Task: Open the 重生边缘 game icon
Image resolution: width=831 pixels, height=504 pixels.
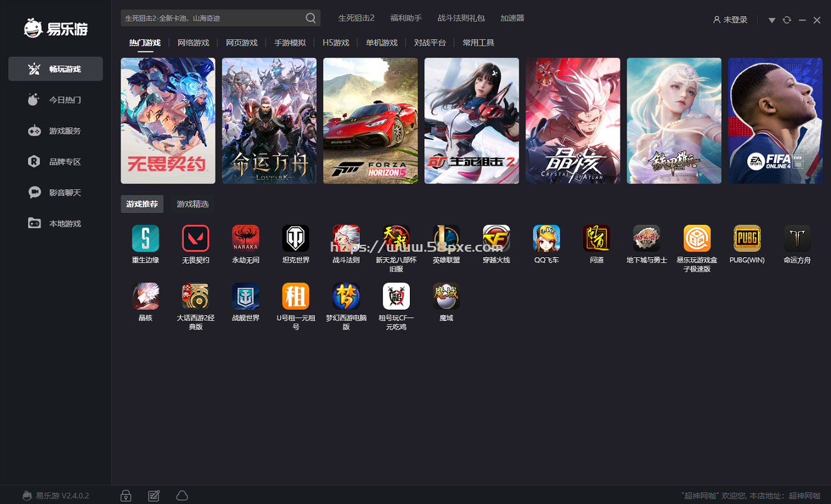Action: 146,239
